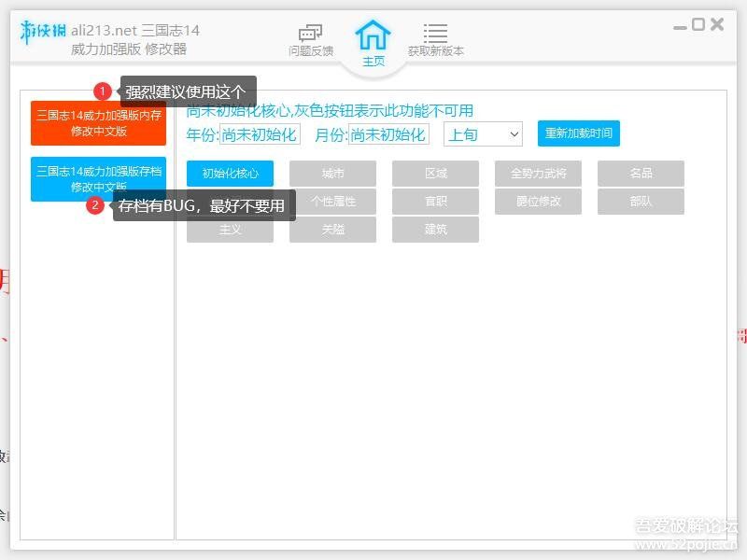
Task: Open the 获取新版本 list icon
Action: (435, 34)
